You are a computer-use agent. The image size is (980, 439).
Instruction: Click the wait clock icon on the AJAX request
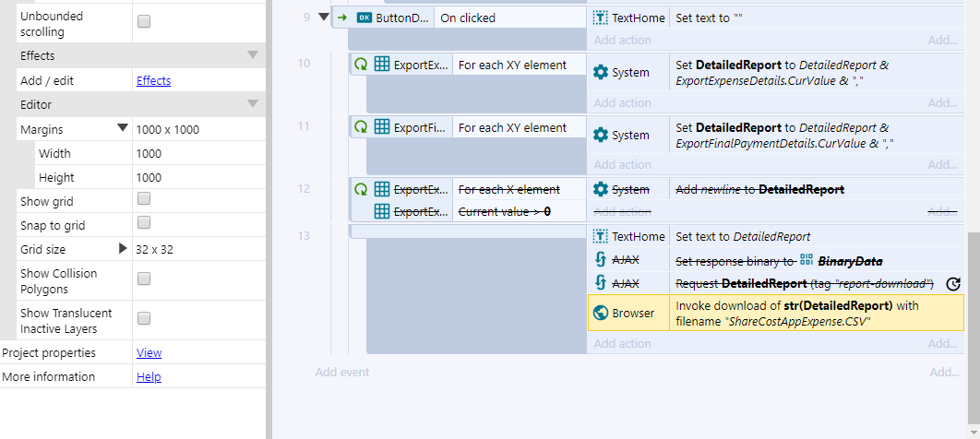pyautogui.click(x=952, y=284)
